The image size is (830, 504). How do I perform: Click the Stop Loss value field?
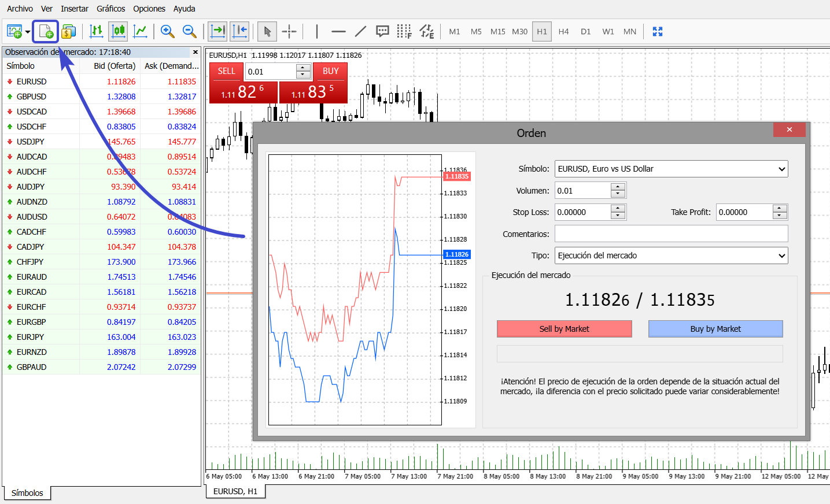click(583, 212)
